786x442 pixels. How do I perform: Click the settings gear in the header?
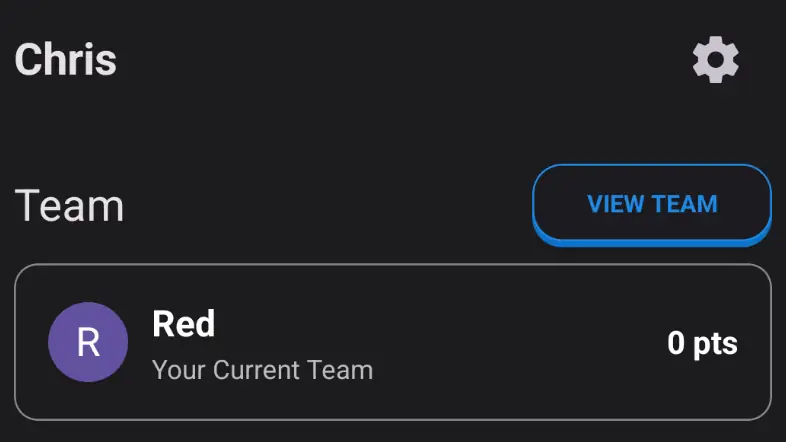click(716, 60)
